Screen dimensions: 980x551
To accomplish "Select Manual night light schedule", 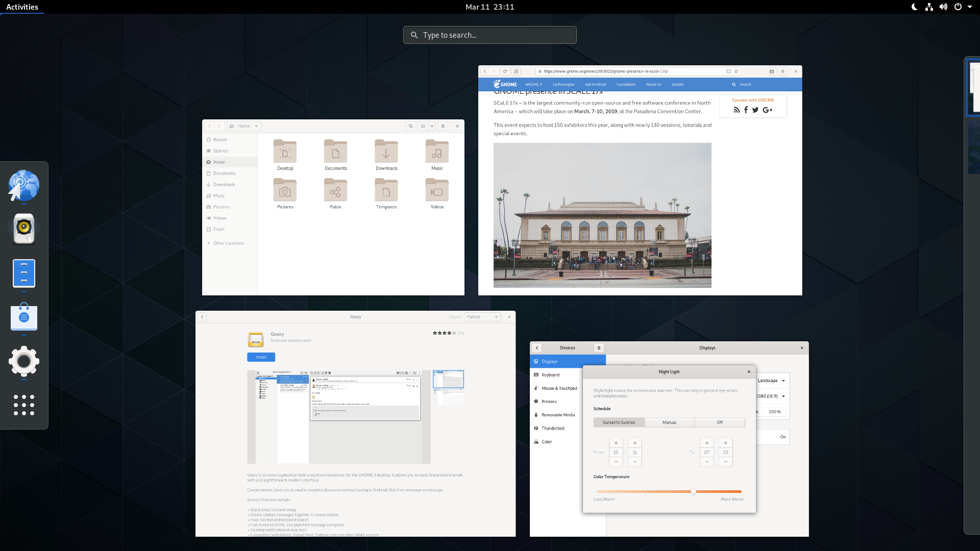I will click(669, 422).
